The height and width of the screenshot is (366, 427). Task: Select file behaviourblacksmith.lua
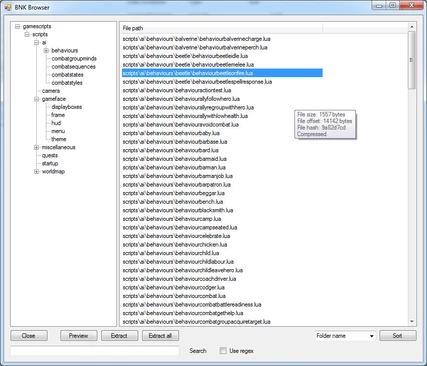(x=178, y=210)
